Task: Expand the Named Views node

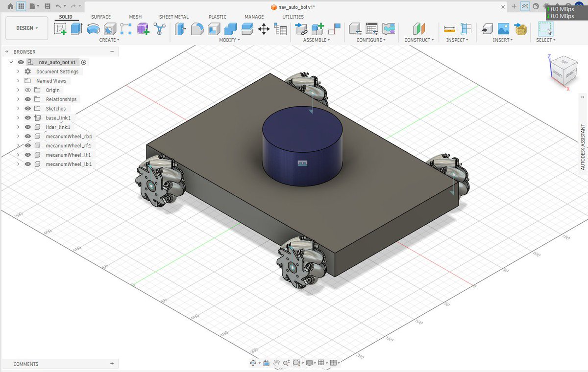Action: [x=18, y=81]
